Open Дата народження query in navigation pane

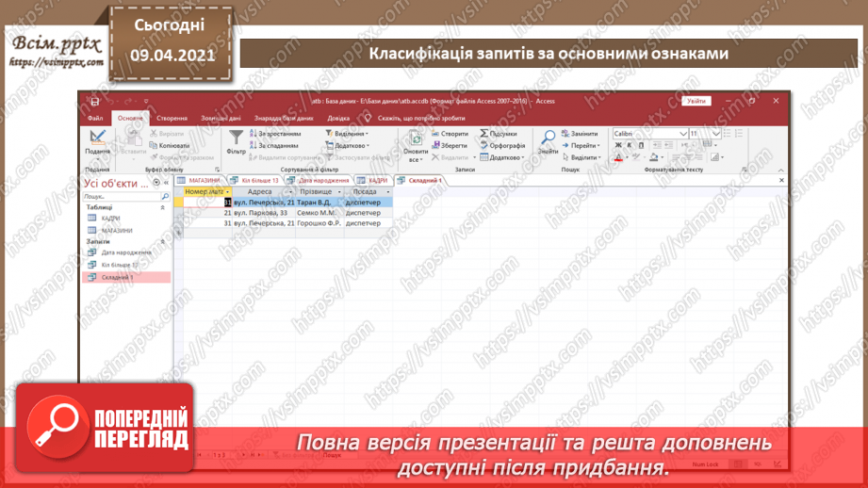(x=126, y=252)
